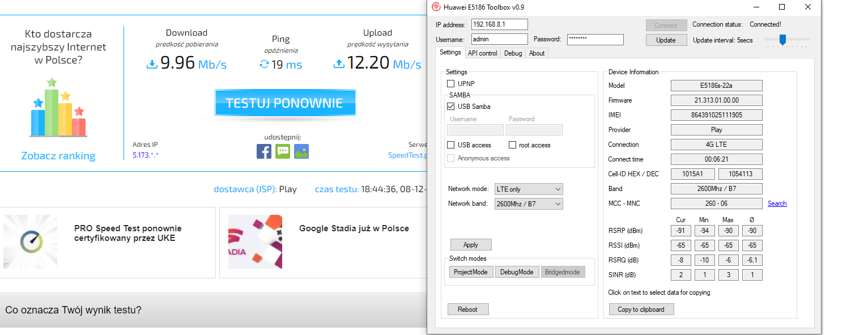This screenshot has width=868, height=335.
Task: Click the Password input field
Action: 595,39
